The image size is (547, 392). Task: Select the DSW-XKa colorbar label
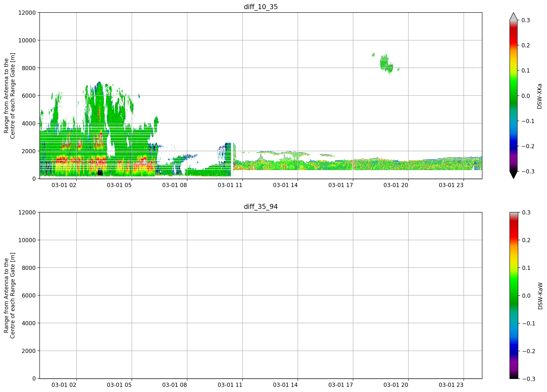[539, 96]
